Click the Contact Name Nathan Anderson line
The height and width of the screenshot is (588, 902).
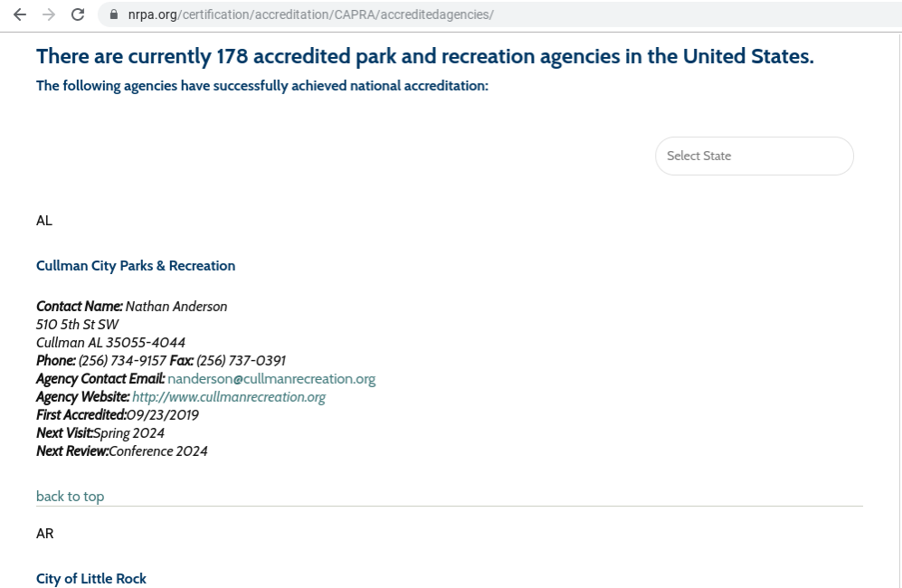(x=131, y=307)
